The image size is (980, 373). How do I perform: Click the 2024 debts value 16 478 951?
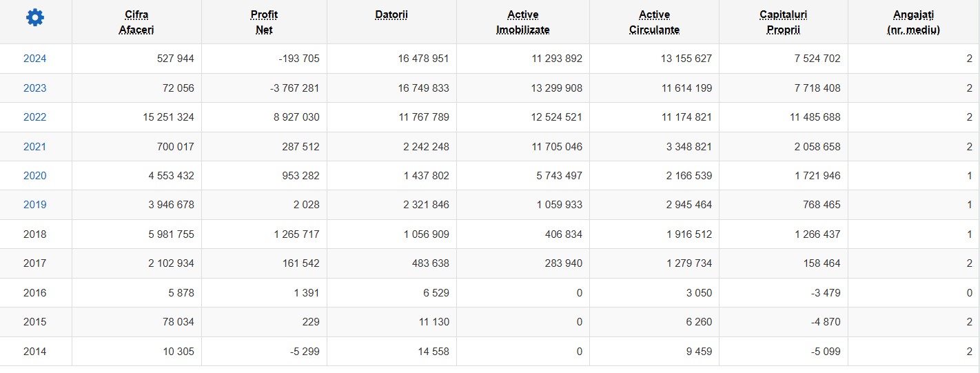[423, 59]
